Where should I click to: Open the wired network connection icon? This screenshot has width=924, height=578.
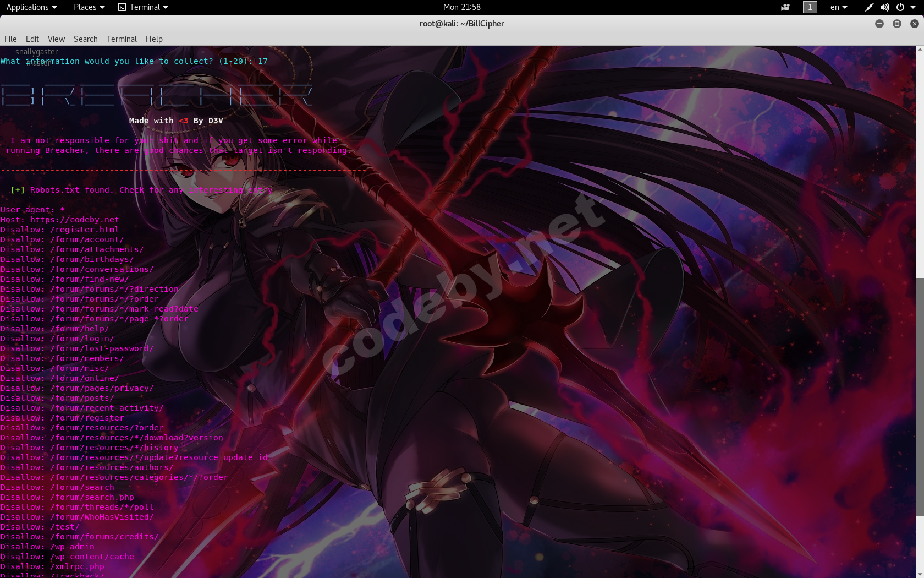tap(869, 7)
